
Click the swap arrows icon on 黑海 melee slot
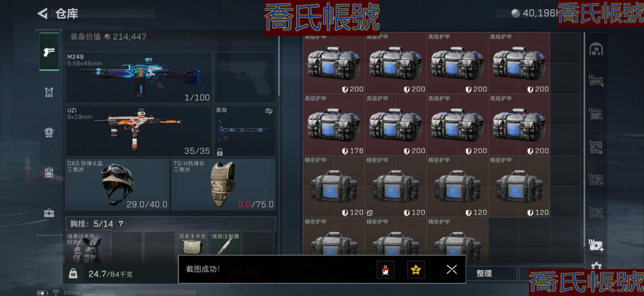pos(269,111)
